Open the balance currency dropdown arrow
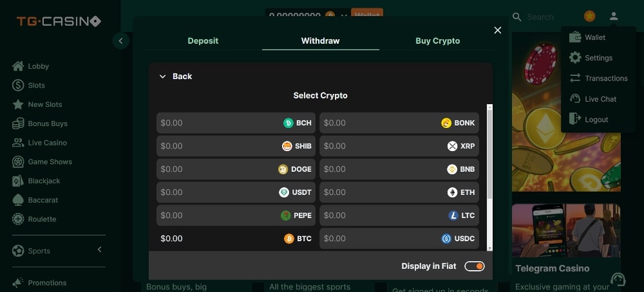Image resolution: width=644 pixels, height=292 pixels. click(x=344, y=16)
